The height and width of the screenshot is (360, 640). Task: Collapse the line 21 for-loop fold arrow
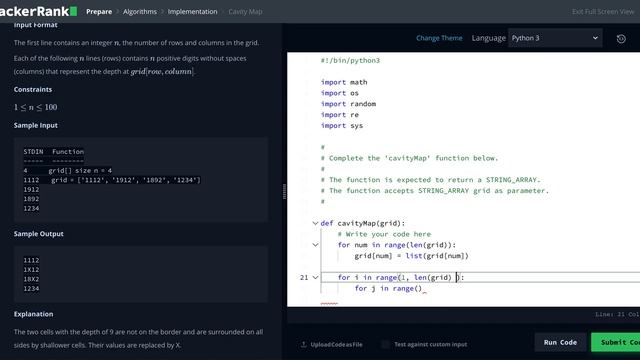[x=315, y=278]
